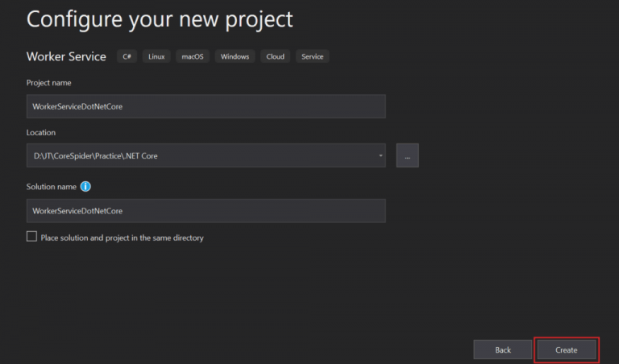Go back using the Back button
Image resolution: width=619 pixels, height=364 pixels.
click(x=503, y=350)
